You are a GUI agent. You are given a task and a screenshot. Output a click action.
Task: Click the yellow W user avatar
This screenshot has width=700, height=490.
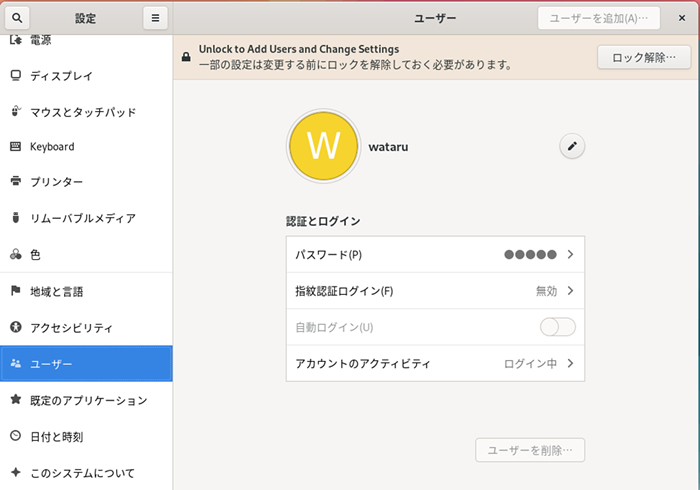tap(323, 147)
